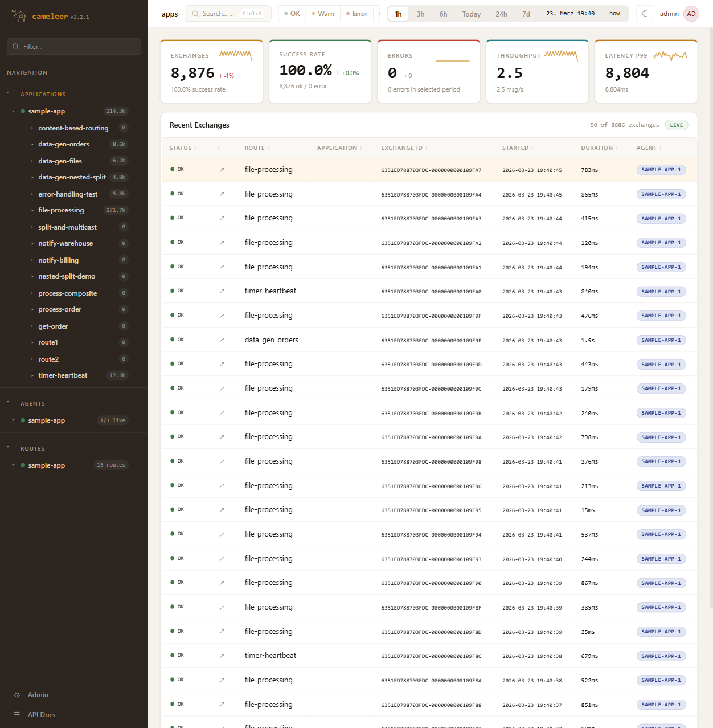Click the LIVE badge in Recent Exchanges

(x=676, y=125)
